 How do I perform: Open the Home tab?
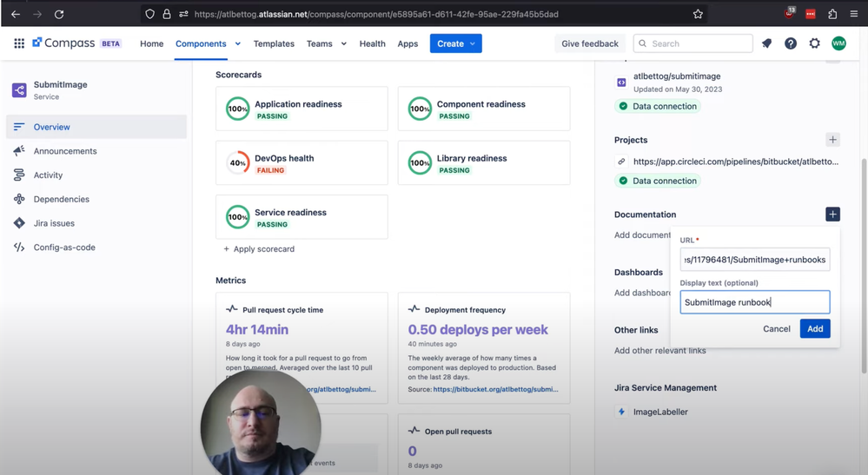click(152, 43)
